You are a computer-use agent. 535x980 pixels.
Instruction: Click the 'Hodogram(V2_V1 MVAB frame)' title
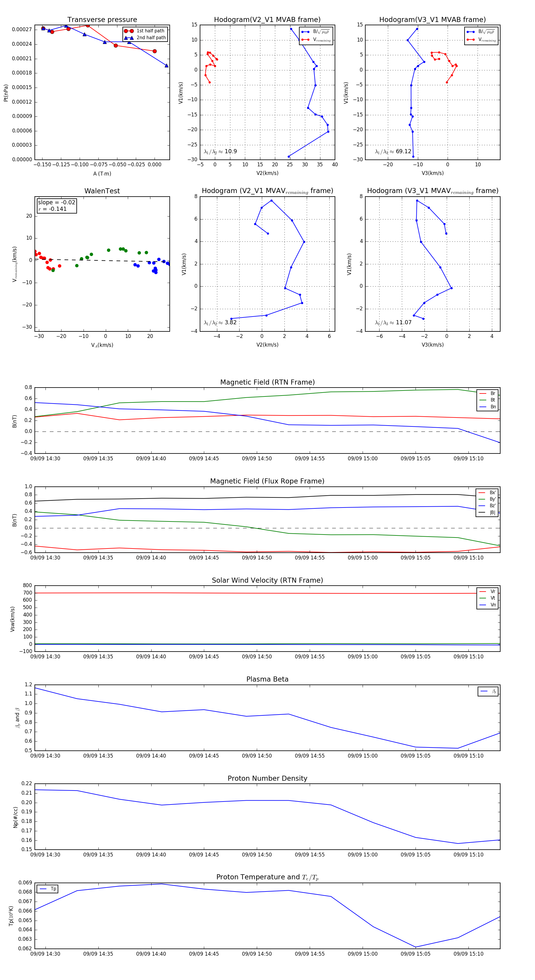[267, 19]
